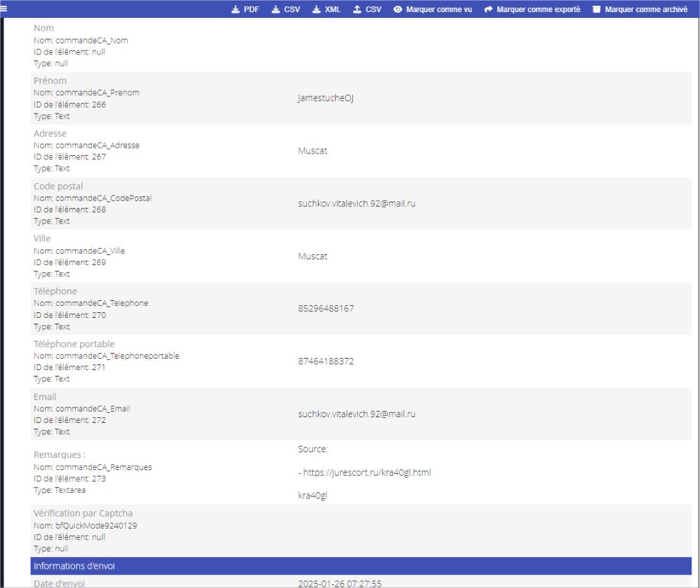Select mobile number 87464188372
The image size is (700, 588).
point(326,362)
